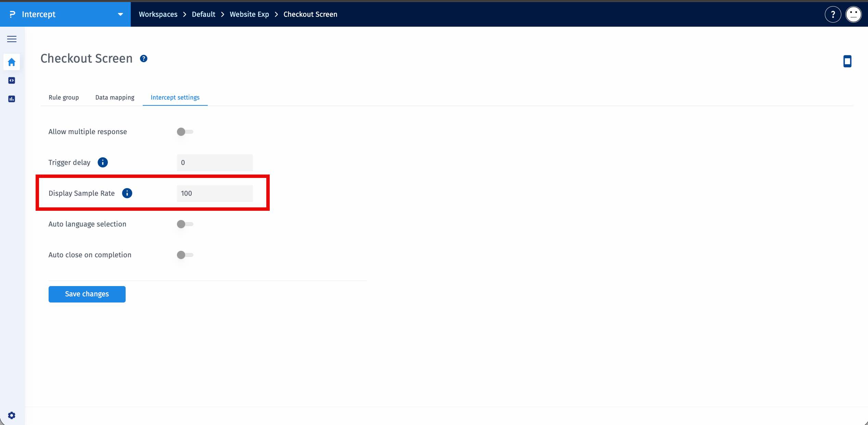Open the Intercept product dropdown
The height and width of the screenshot is (425, 868).
(120, 14)
